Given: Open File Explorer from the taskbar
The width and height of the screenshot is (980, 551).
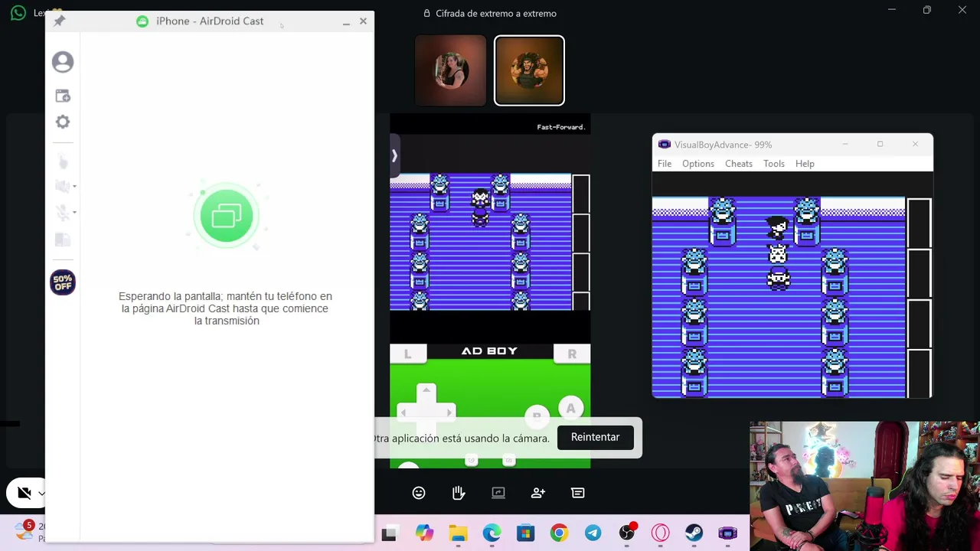Looking at the screenshot, I should (458, 533).
